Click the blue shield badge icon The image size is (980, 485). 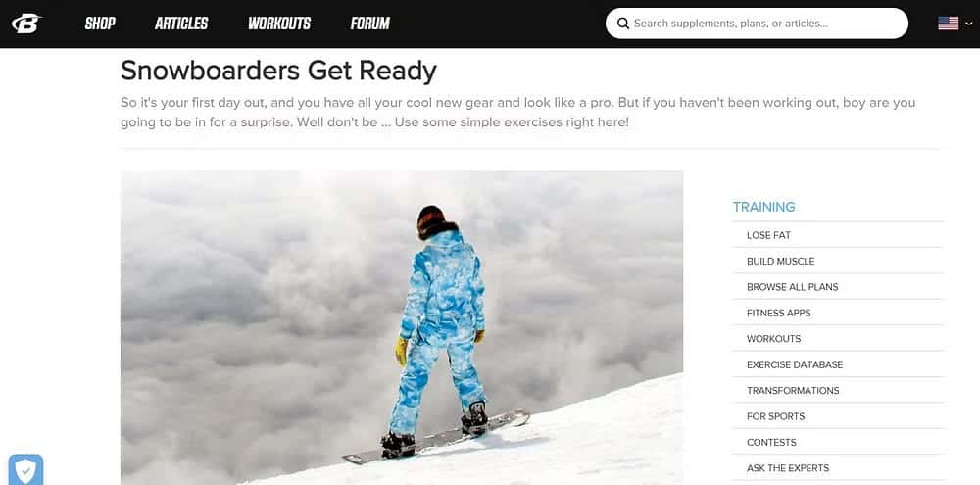(25, 469)
